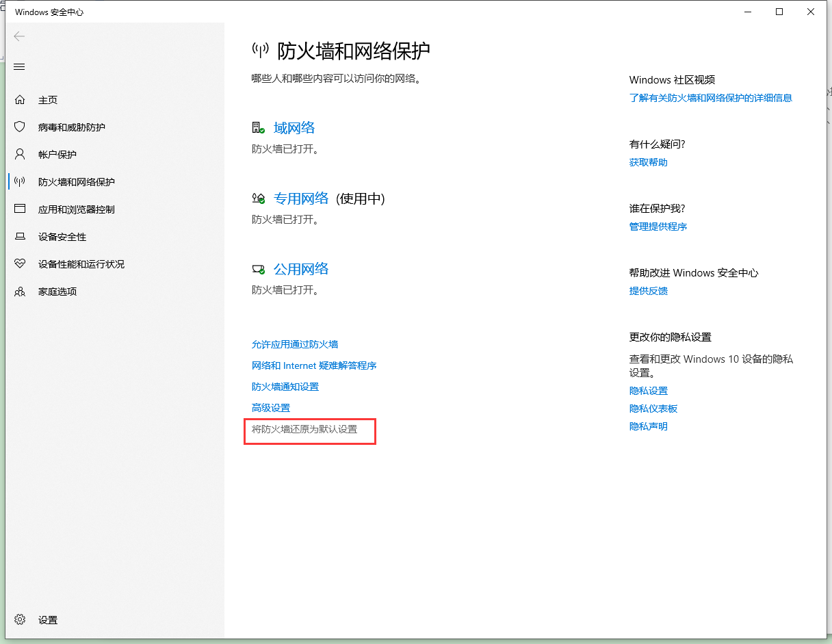The image size is (832, 644).
Task: Click the wireless icon beside 防火墙和网络保护 in sidebar
Action: coord(20,181)
